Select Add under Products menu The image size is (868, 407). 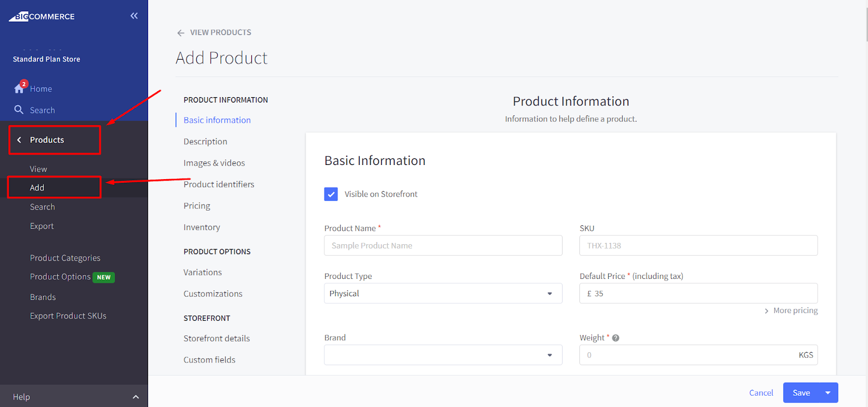(x=37, y=188)
